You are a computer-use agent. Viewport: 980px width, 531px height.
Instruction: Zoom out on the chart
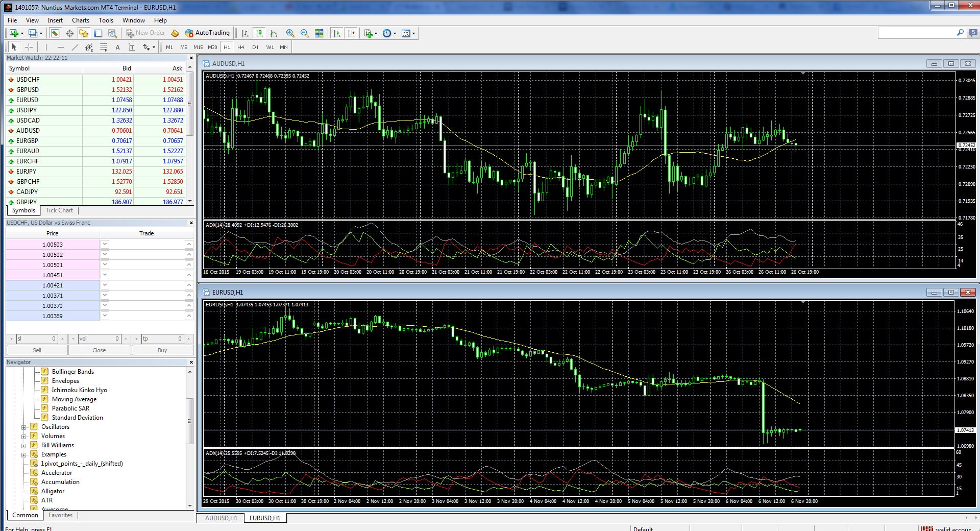coord(305,33)
